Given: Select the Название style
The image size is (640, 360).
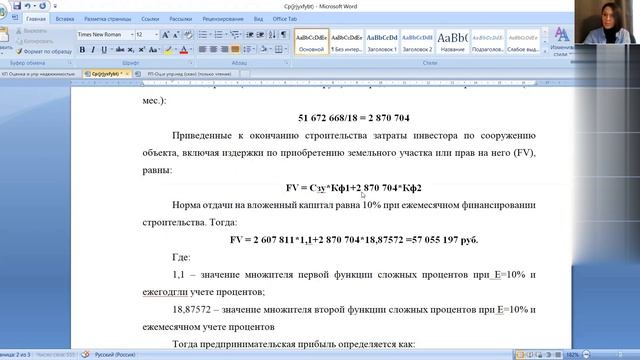Looking at the screenshot, I should point(452,42).
